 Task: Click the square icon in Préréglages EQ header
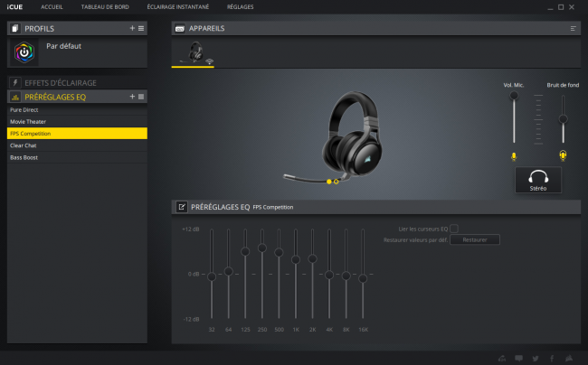coord(141,97)
